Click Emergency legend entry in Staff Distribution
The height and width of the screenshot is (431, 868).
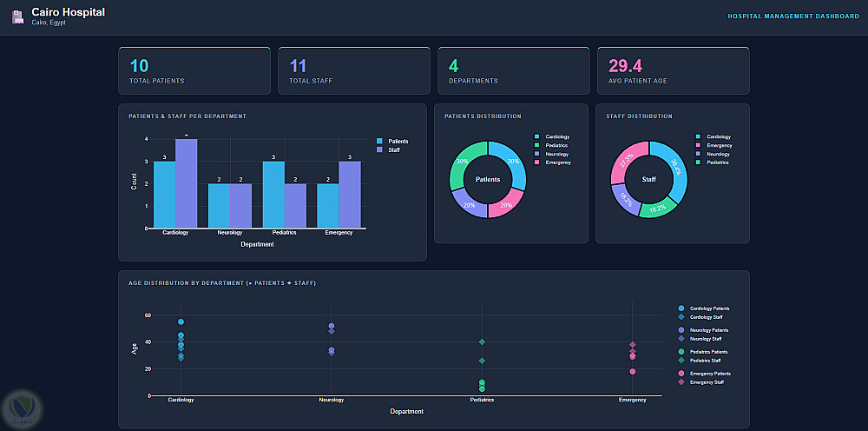(x=713, y=145)
